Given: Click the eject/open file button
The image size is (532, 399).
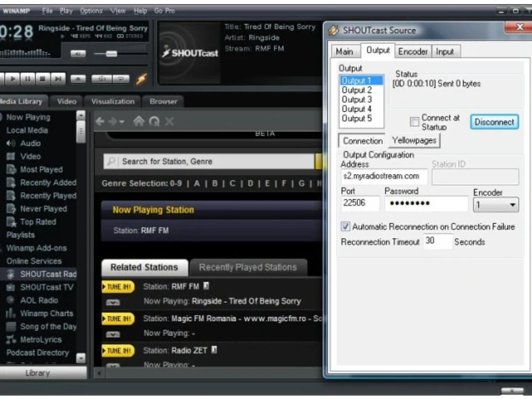Looking at the screenshot, I should [x=78, y=79].
